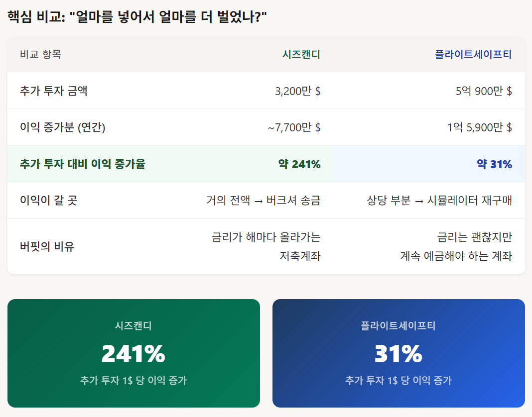Select the "추가 투자 대비 이익 증가율" label

click(x=83, y=164)
